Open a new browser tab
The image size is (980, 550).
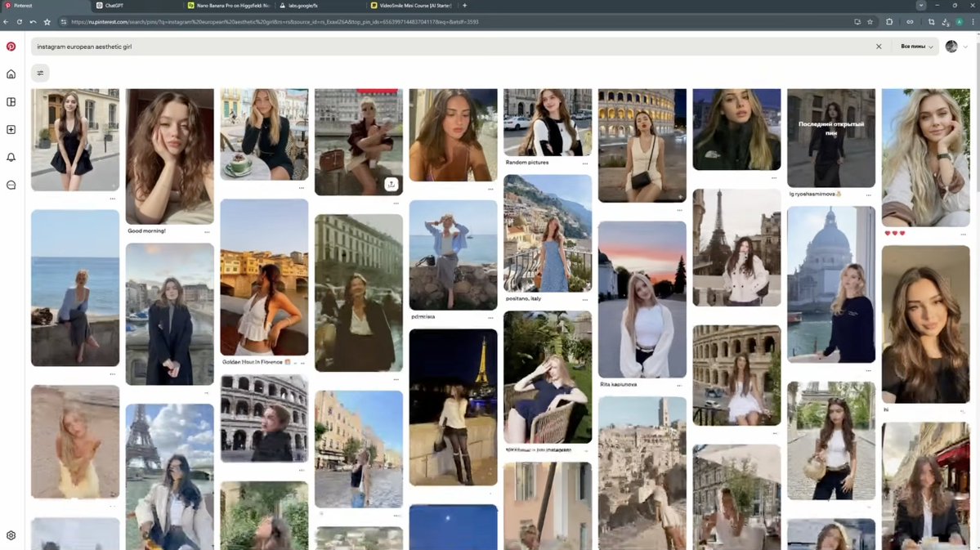point(464,6)
